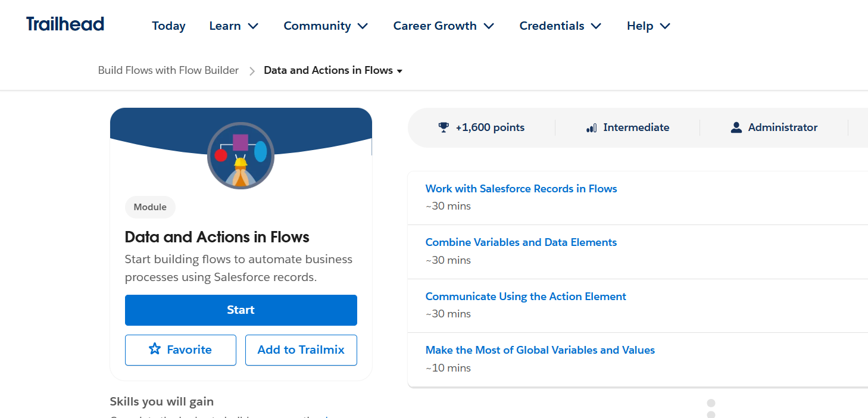Viewport: 868px width, 418px height.
Task: Click the Module tag label
Action: tap(150, 207)
